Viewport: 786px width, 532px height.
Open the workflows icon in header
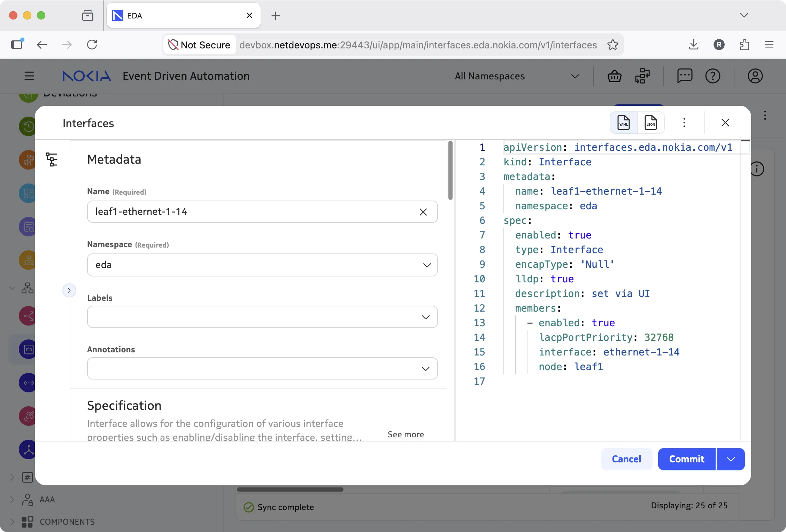[642, 76]
